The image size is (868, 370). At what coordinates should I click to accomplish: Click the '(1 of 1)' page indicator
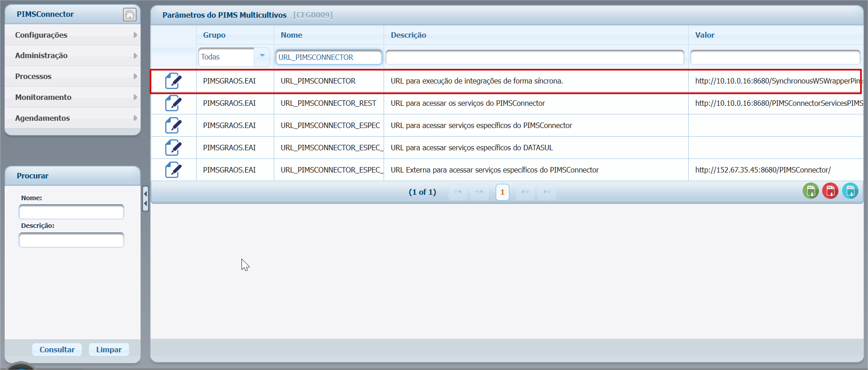pos(422,192)
